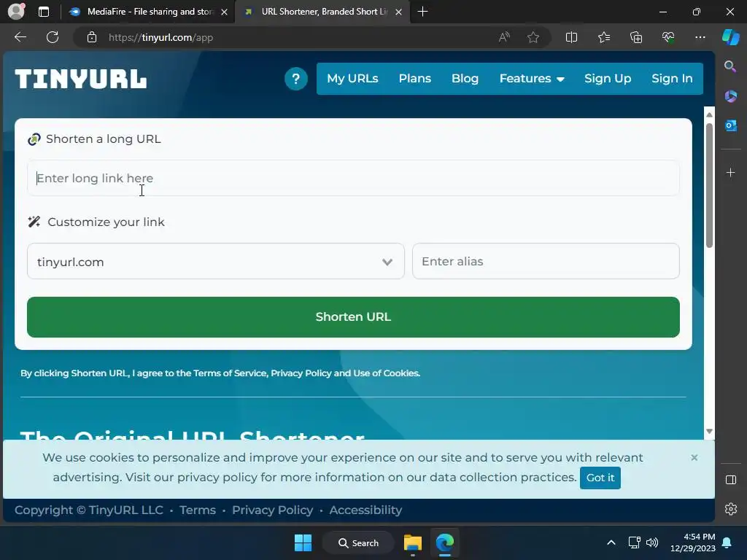Open Accessibility footer link
The width and height of the screenshot is (747, 560).
point(365,510)
